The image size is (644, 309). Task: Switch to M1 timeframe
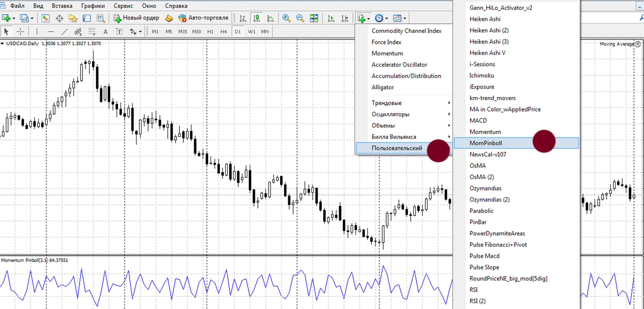155,31
